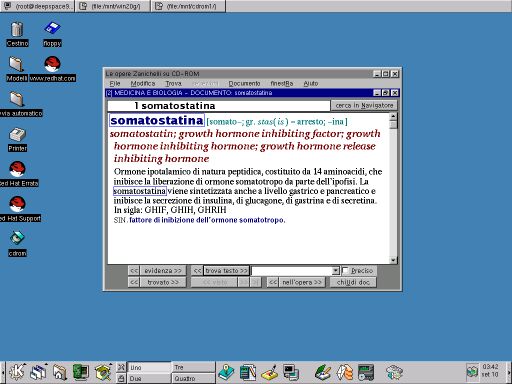Click the system tray icon beside the clock
The width and height of the screenshot is (512, 384).
(472, 371)
